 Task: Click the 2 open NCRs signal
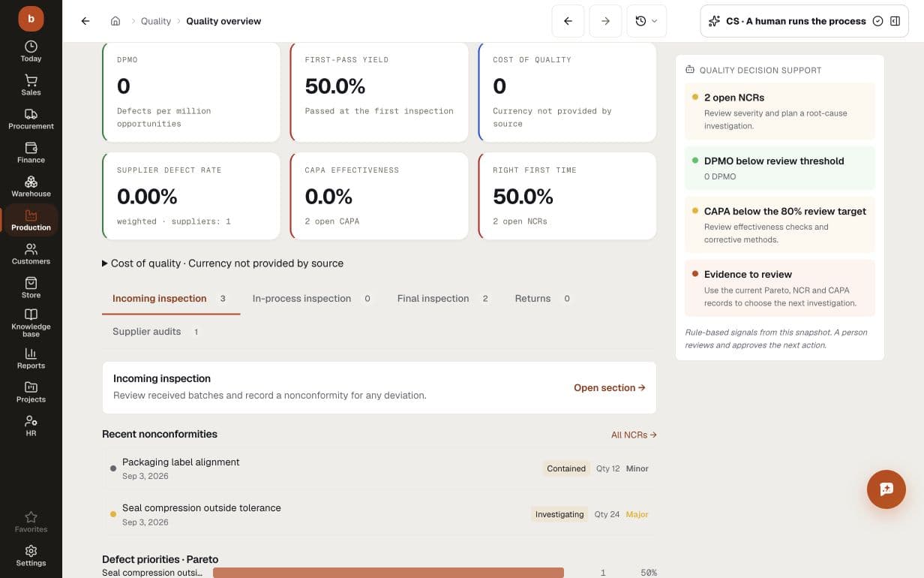pos(780,111)
